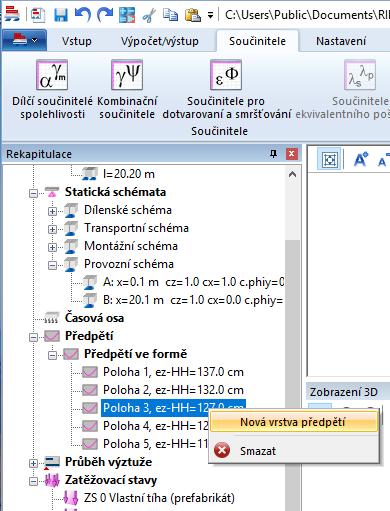Switch to the Výpočet/výstup tab

pos(160,41)
